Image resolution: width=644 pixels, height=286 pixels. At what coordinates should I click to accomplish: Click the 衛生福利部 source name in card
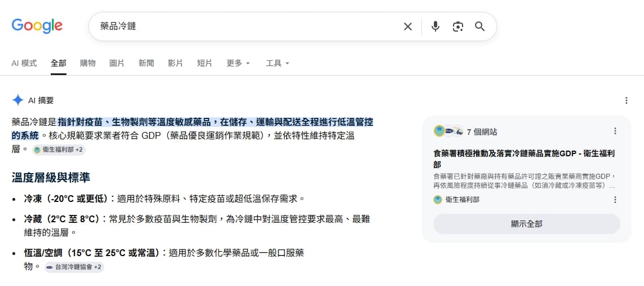[x=463, y=200]
